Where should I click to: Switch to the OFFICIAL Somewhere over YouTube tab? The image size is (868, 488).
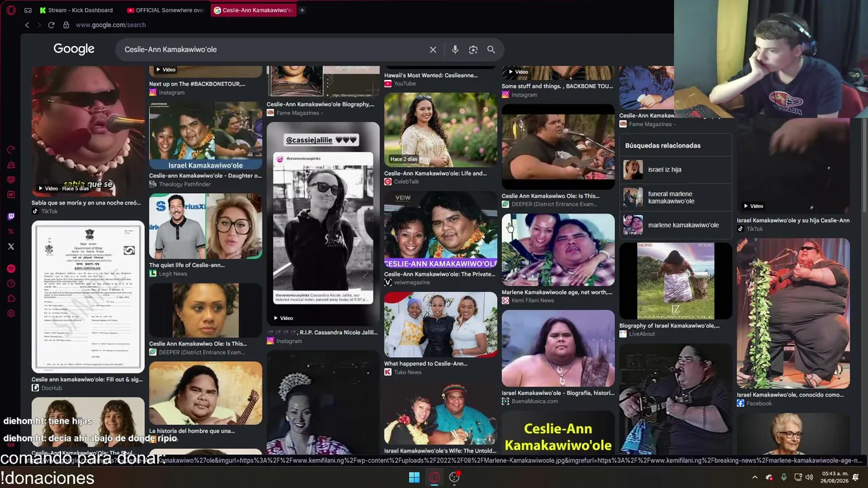coord(165,10)
